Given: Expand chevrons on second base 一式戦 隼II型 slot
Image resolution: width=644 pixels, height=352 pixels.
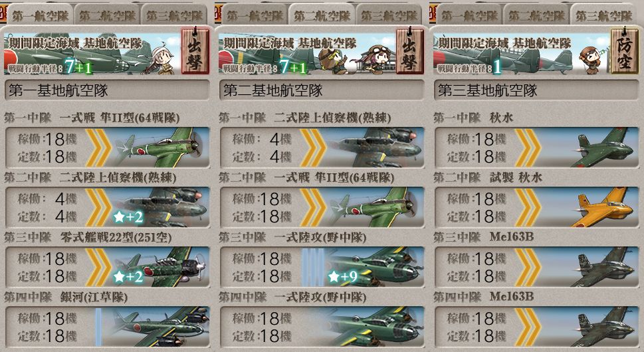Looking at the screenshot, I should (x=313, y=207).
